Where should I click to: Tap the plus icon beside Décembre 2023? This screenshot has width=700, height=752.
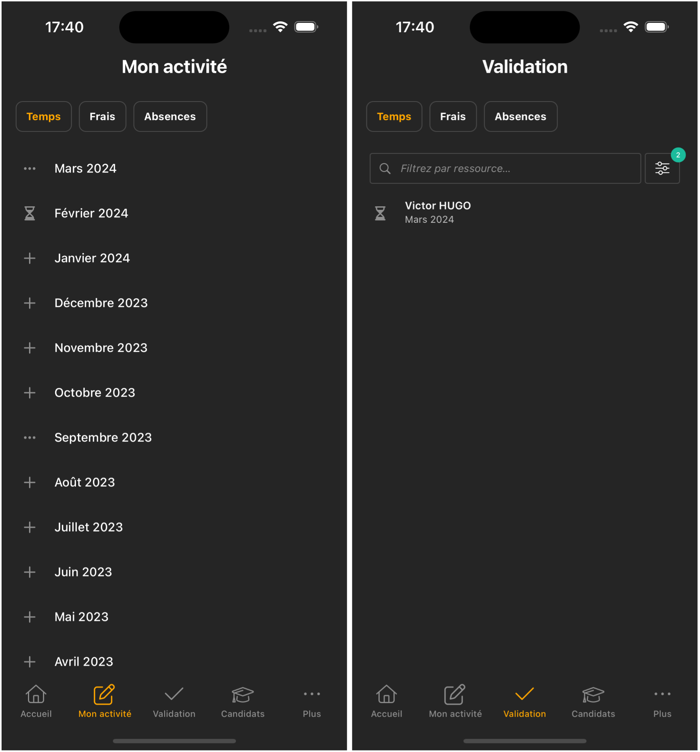pyautogui.click(x=30, y=303)
